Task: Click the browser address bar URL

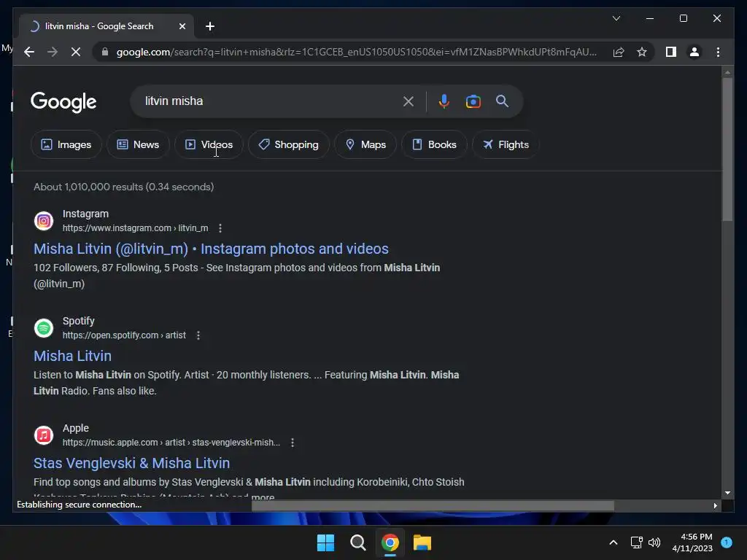Action: [x=356, y=52]
